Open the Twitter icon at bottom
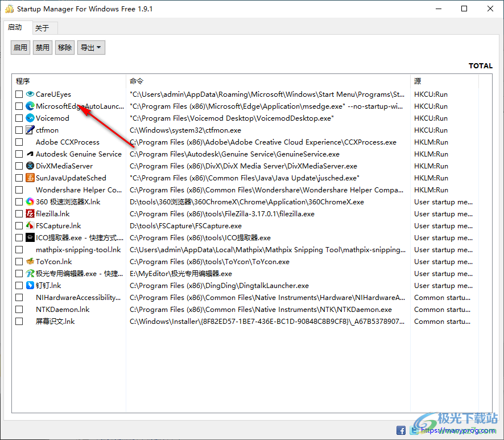This screenshot has width=504, height=440. (x=414, y=430)
